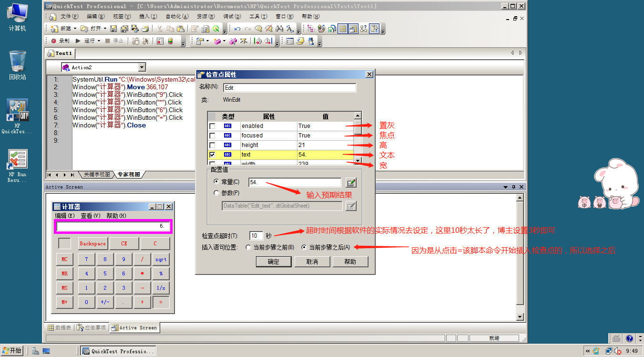Click the Save disk icon in toolbar
The image size is (644, 357).
[x=113, y=29]
